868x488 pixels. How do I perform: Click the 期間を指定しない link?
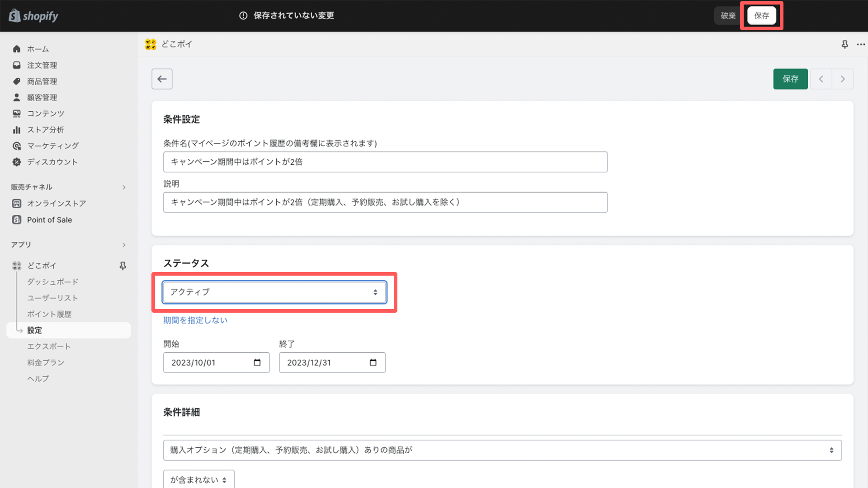(195, 320)
